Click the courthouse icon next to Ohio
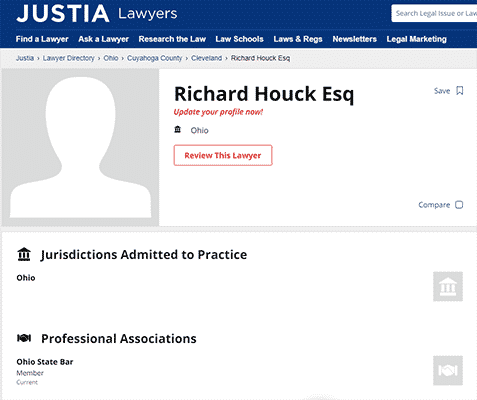Screen dimensions: 477x400 [178, 129]
